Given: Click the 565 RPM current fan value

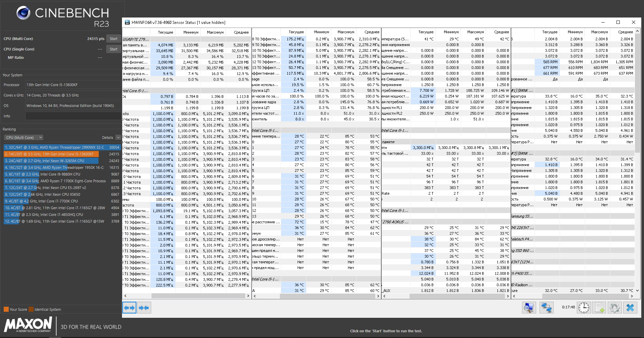Looking at the screenshot, I should coord(550,62).
